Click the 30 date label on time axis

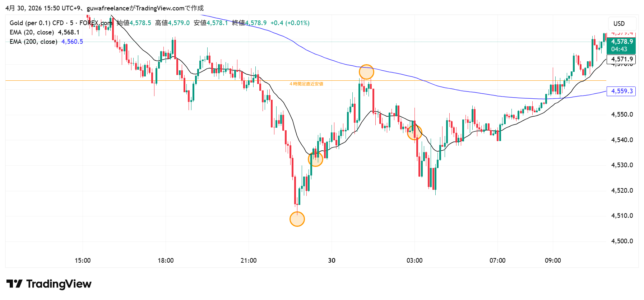332,261
